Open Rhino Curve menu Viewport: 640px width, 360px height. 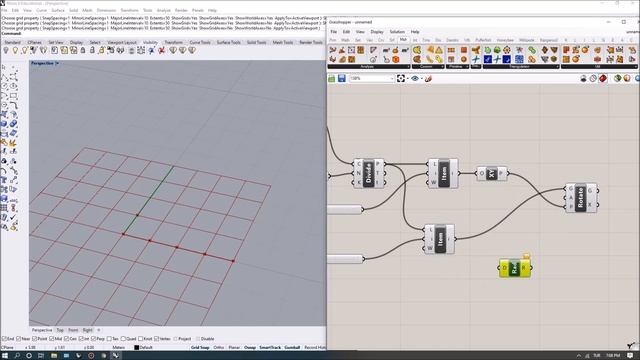[x=42, y=10]
